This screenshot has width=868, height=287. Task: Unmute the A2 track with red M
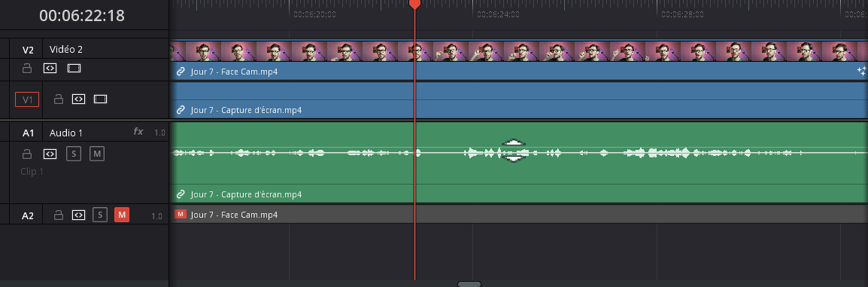click(x=122, y=215)
